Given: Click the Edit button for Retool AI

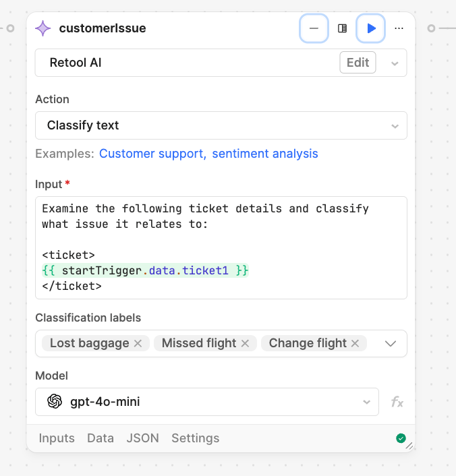Looking at the screenshot, I should [x=358, y=63].
